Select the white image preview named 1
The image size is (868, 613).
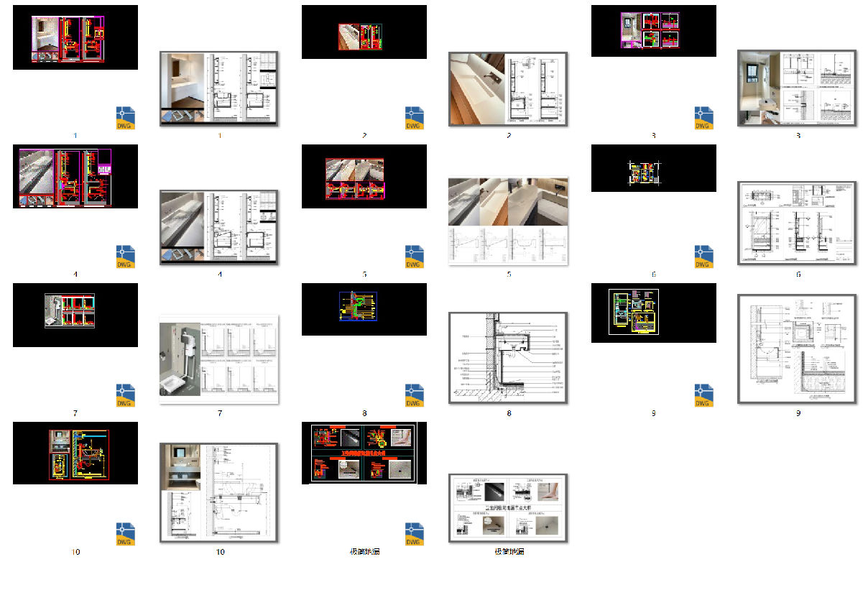pyautogui.click(x=219, y=88)
